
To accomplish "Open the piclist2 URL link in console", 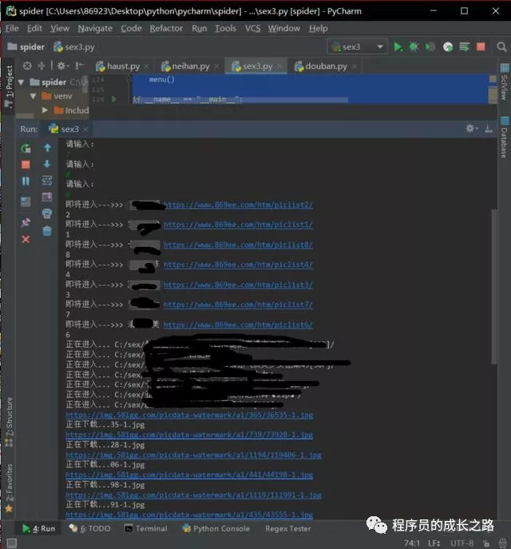I will coord(238,205).
